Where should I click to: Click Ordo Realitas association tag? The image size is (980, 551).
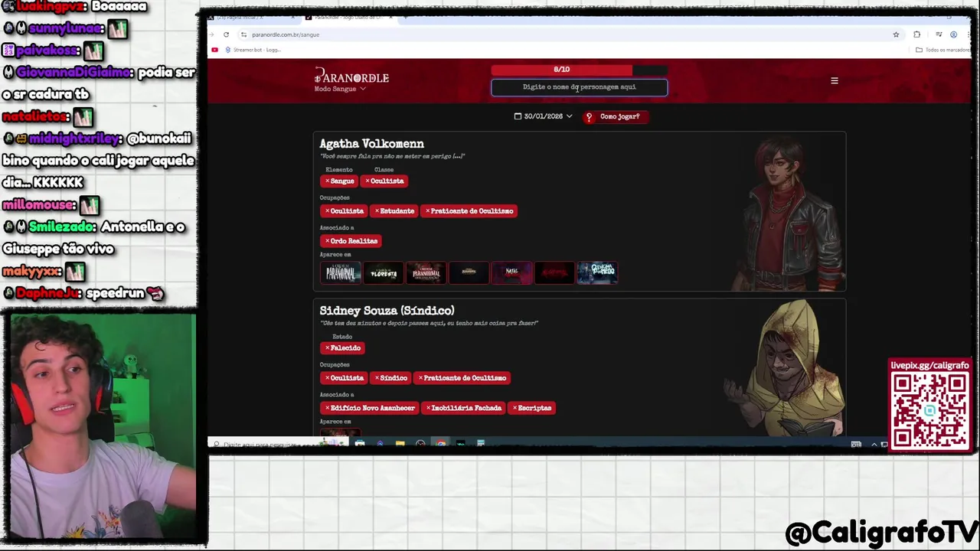pos(350,241)
